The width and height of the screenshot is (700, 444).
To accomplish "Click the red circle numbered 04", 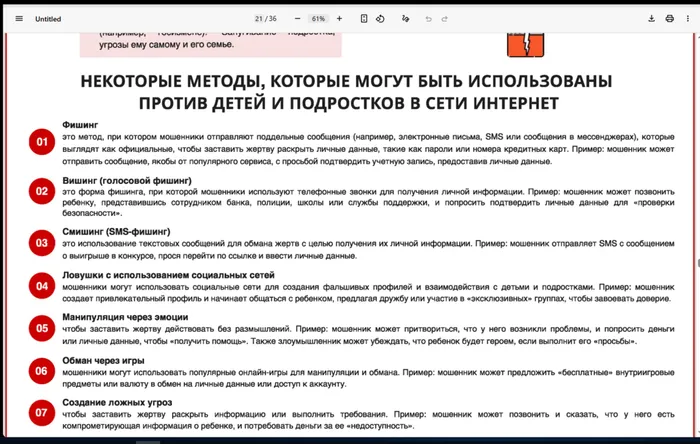I will (42, 286).
